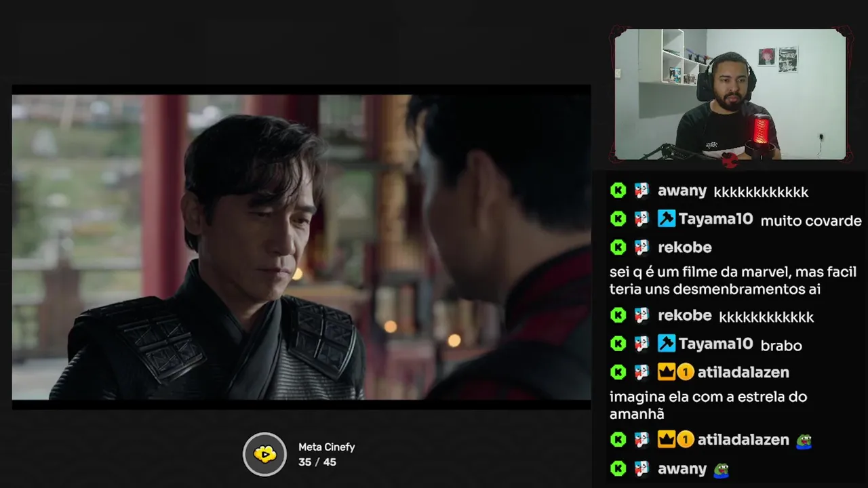
Task: Click red-white chat badge on atiladalazen imagina row
Action: pyautogui.click(x=642, y=372)
